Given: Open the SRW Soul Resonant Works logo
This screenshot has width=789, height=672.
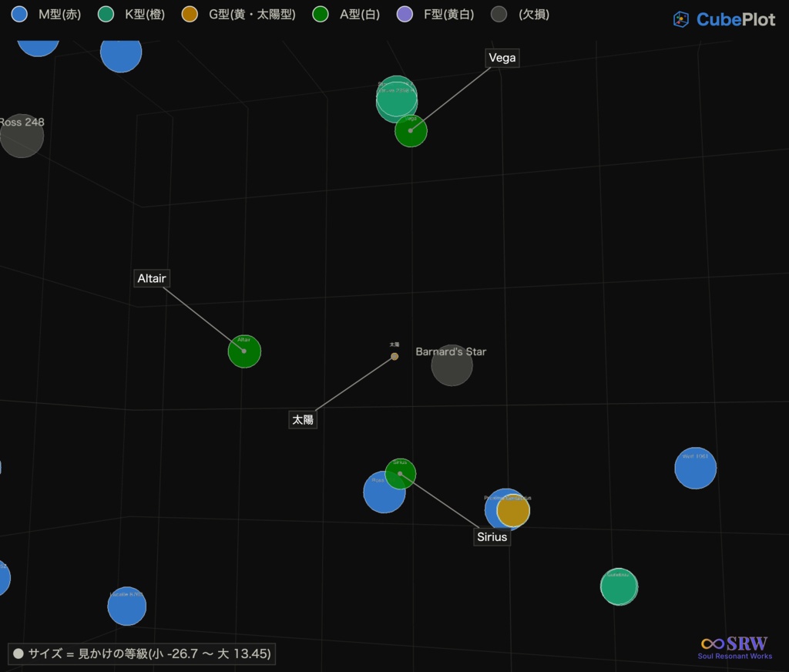Looking at the screenshot, I should (x=734, y=648).
